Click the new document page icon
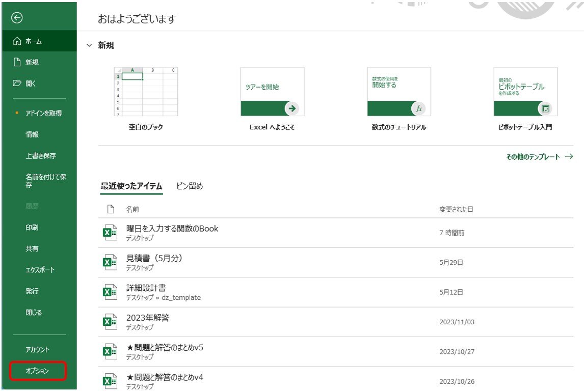 17,62
